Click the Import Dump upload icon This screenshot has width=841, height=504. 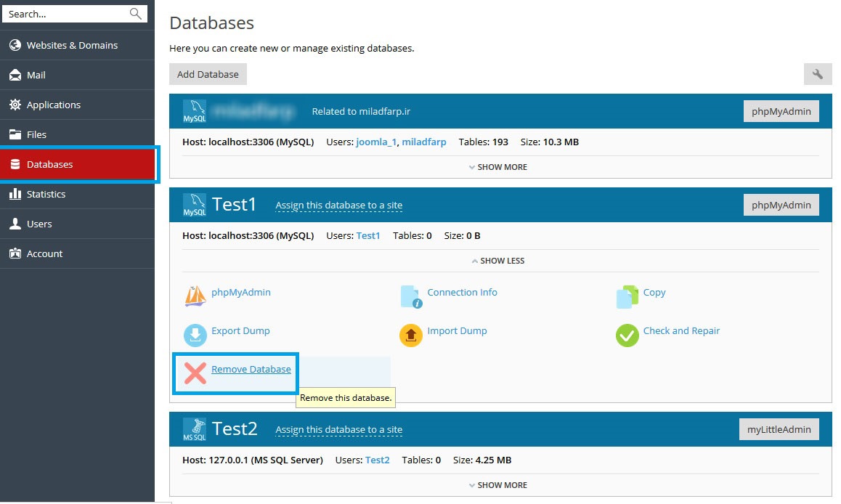coord(411,335)
